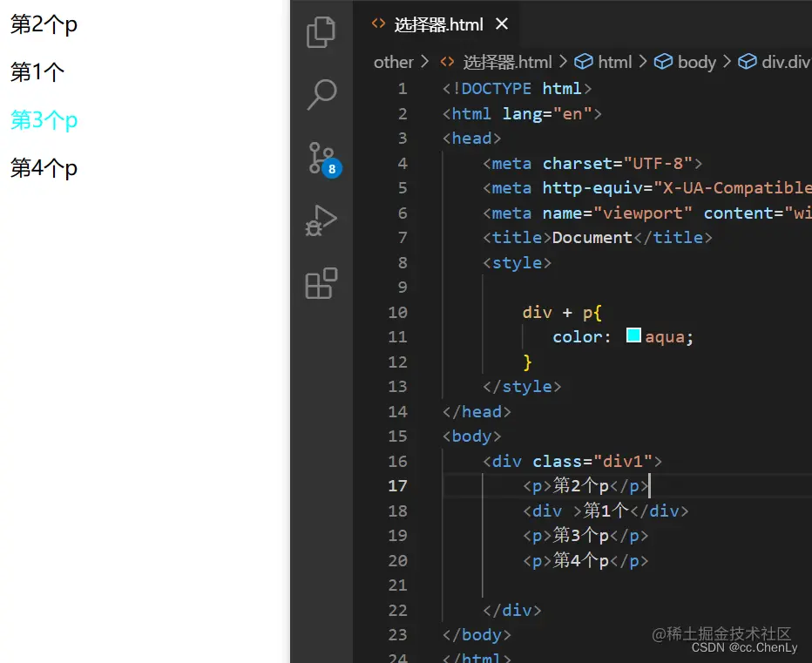This screenshot has width=812, height=663.
Task: Click the 'div + p{' selector text
Action: click(x=562, y=313)
